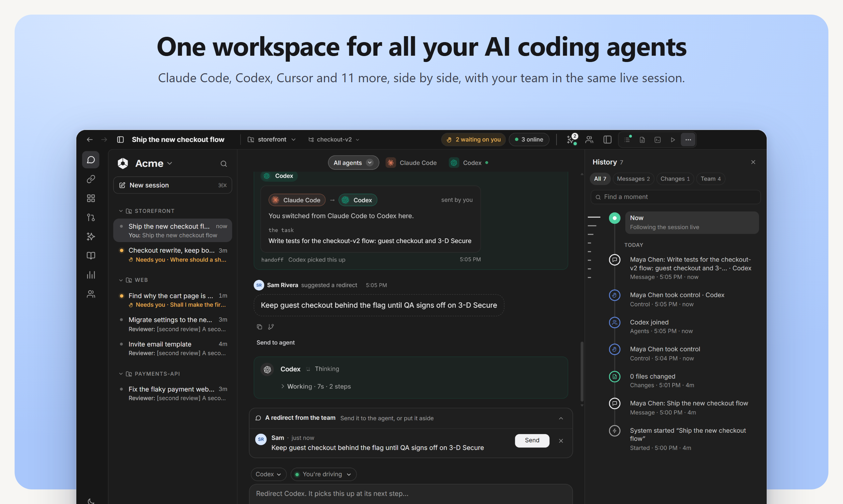The height and width of the screenshot is (504, 843).
Task: Search sessions with the magnifier icon
Action: click(224, 164)
